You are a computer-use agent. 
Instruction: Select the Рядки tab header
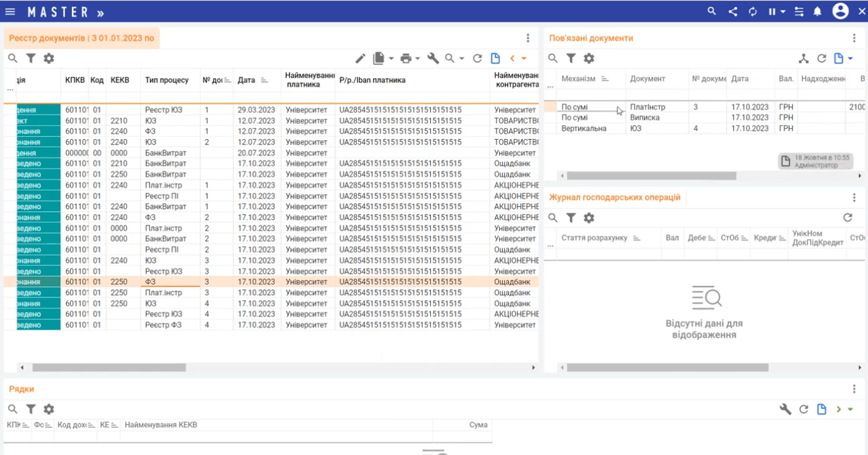pyautogui.click(x=21, y=389)
